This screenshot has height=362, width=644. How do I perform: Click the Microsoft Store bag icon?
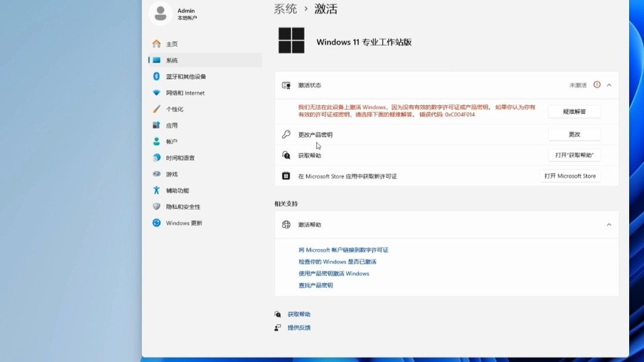coord(286,176)
